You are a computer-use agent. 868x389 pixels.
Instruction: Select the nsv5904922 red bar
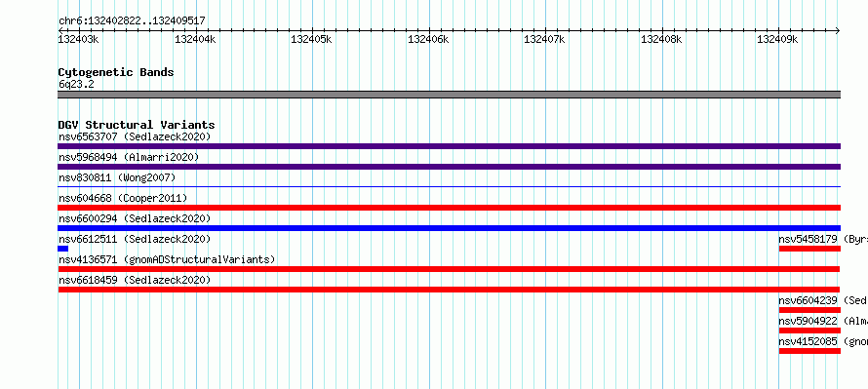click(809, 331)
